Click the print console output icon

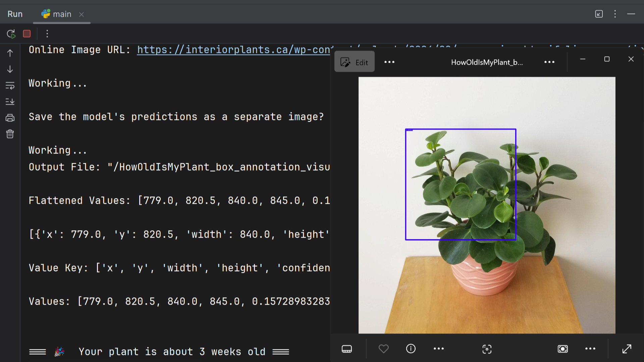click(10, 118)
